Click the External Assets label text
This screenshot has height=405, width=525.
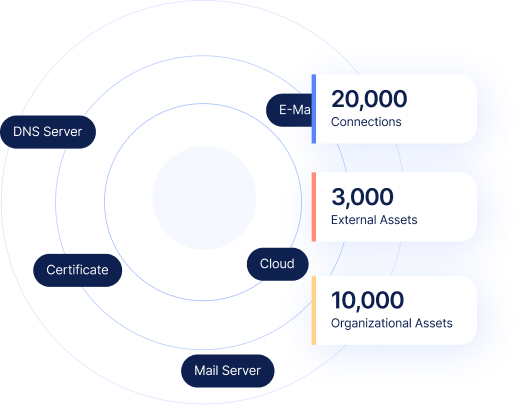(374, 220)
